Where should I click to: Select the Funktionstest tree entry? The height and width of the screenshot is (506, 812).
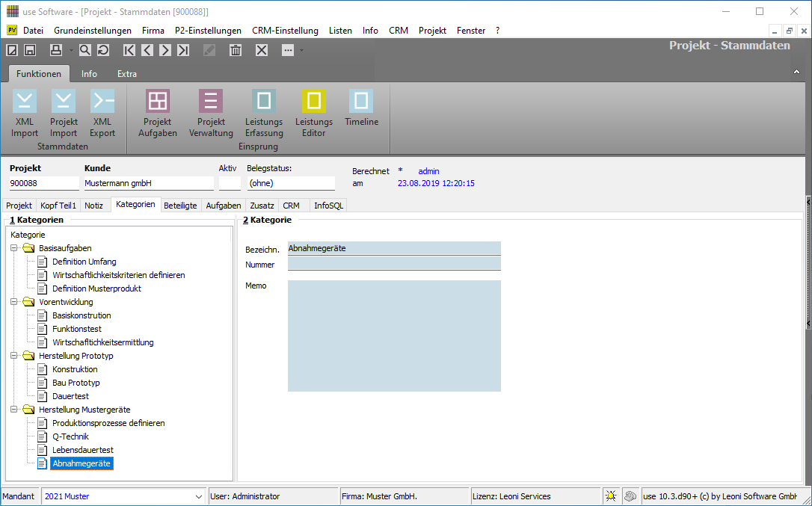point(77,329)
